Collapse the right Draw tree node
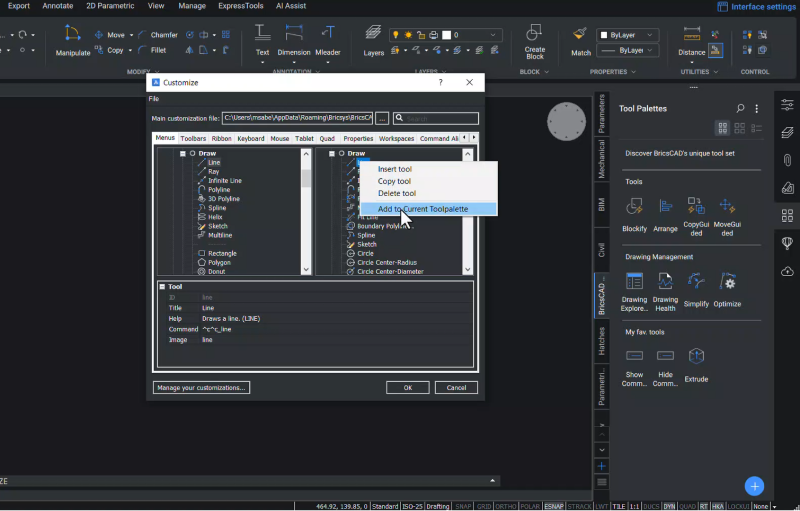This screenshot has width=800, height=511. [332, 154]
